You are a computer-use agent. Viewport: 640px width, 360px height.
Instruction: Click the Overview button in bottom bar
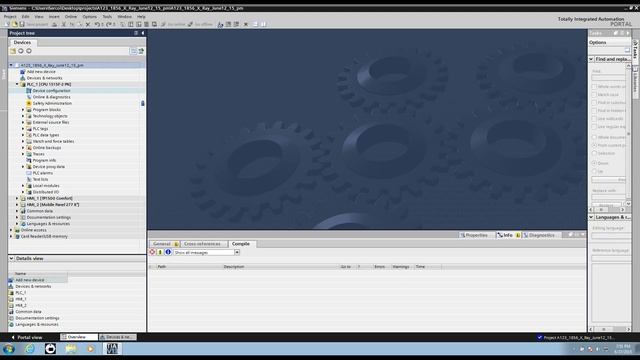point(79,338)
